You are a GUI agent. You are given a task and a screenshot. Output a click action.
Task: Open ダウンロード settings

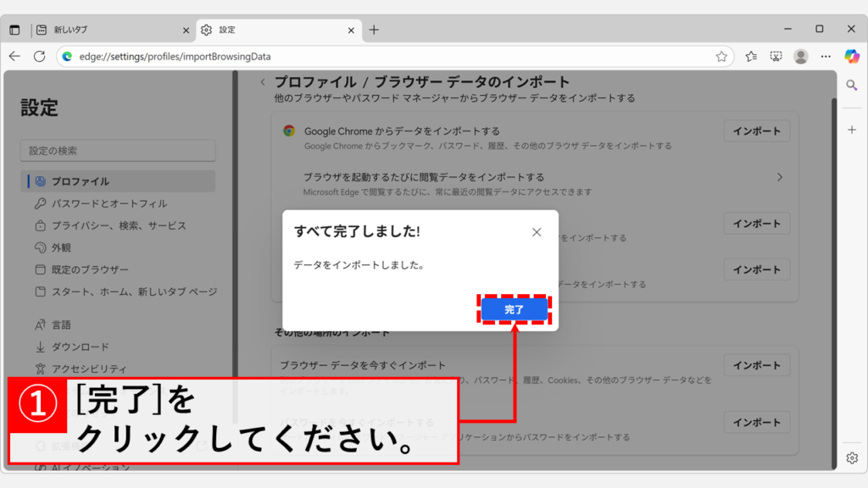pyautogui.click(x=118, y=347)
